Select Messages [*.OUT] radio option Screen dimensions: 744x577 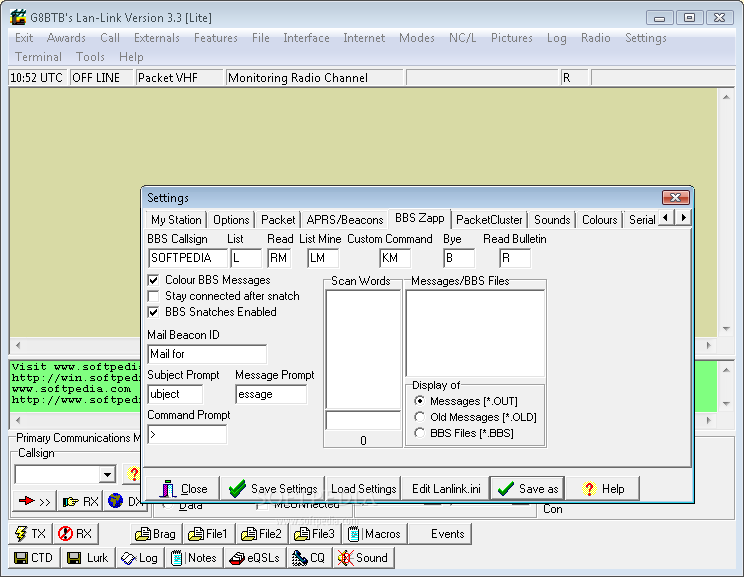(419, 401)
